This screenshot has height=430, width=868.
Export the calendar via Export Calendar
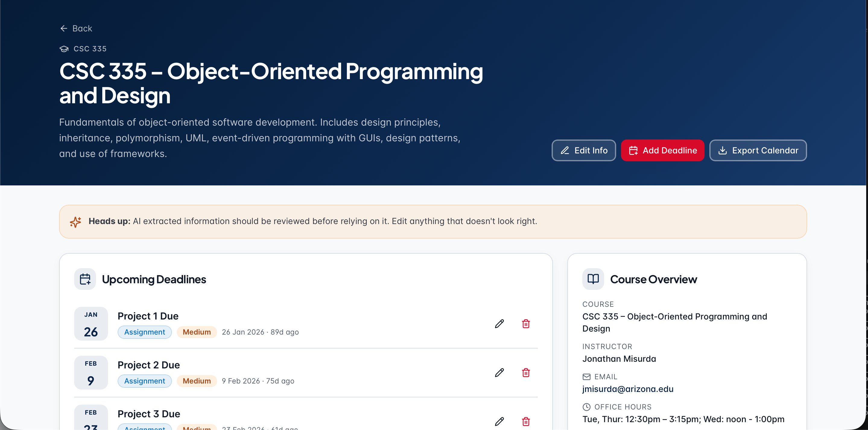[758, 150]
